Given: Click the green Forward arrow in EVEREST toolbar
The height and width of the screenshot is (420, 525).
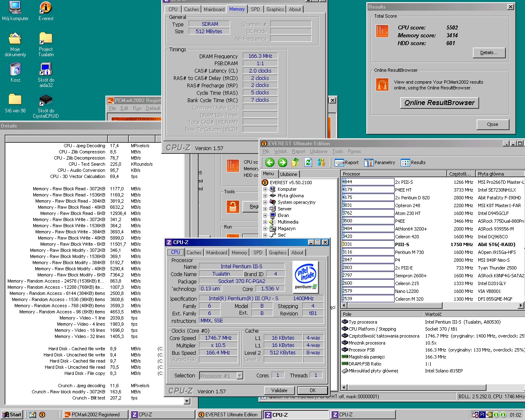Looking at the screenshot, I should (x=283, y=162).
